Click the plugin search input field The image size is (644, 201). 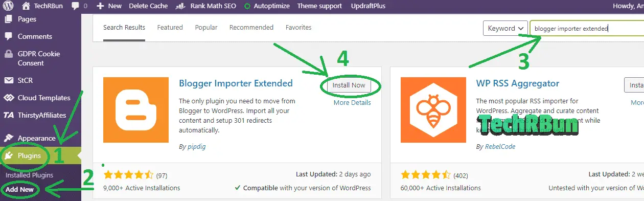(587, 29)
